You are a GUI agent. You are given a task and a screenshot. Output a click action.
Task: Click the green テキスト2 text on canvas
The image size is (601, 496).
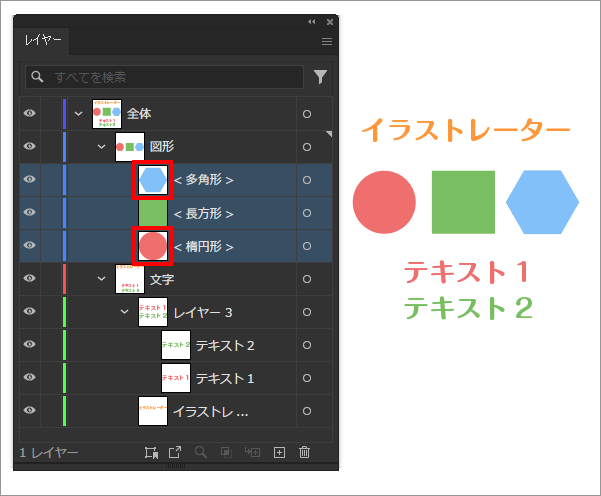468,308
